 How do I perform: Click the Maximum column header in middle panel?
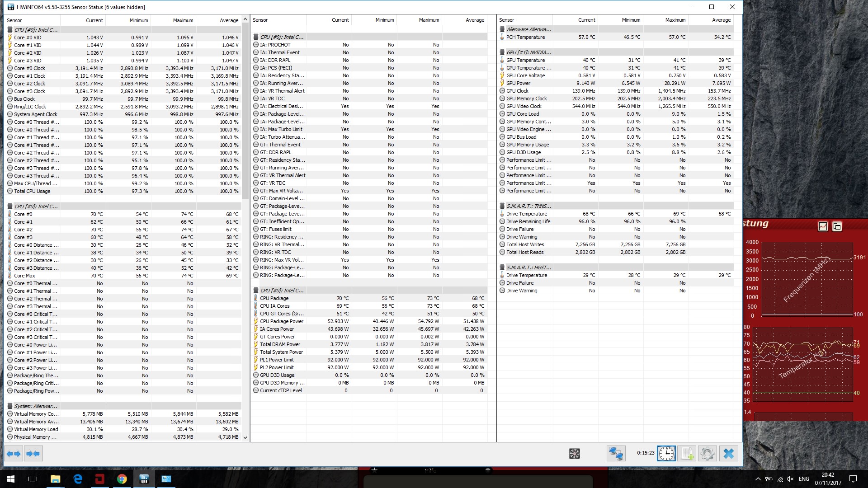click(420, 20)
